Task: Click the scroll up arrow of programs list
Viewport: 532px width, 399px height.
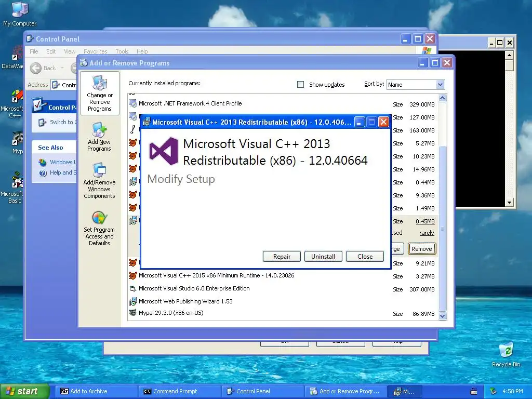Action: [x=443, y=98]
